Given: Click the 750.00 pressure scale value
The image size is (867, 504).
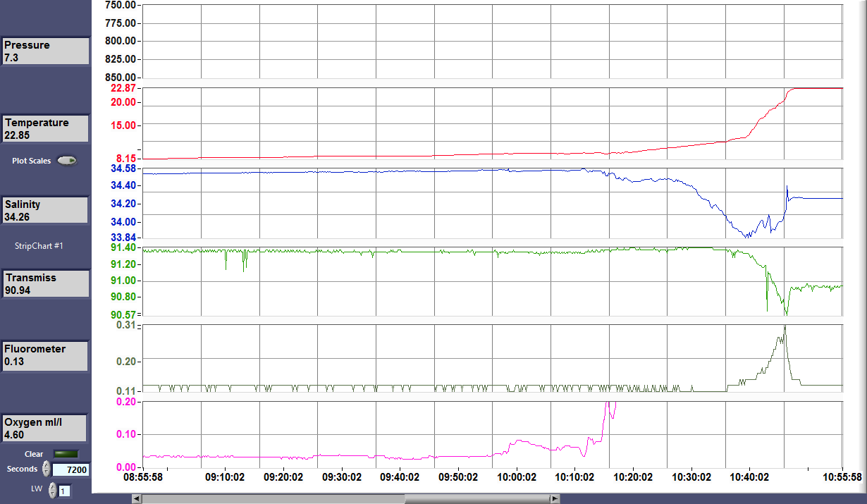Looking at the screenshot, I should click(121, 5).
